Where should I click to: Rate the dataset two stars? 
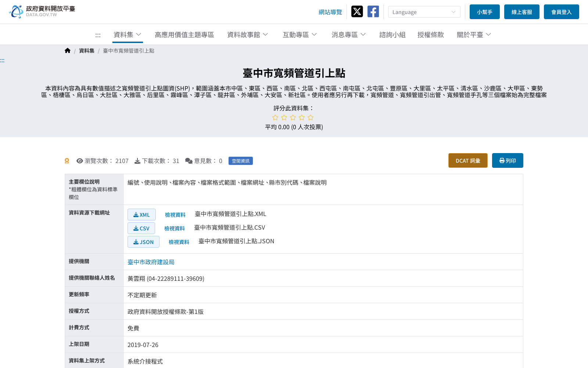(284, 117)
